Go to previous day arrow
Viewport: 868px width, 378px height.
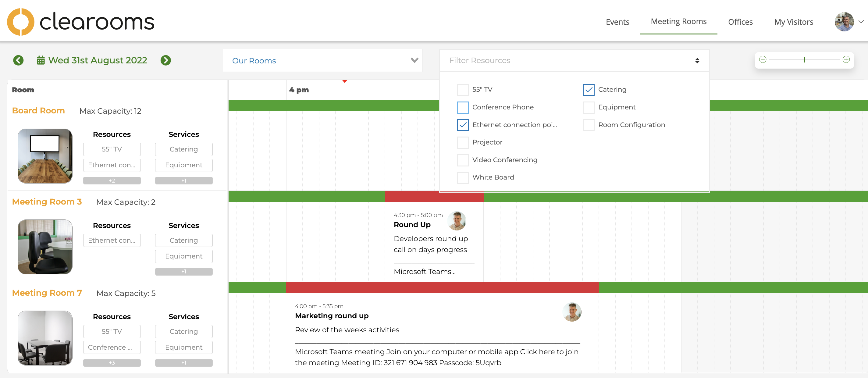pyautogui.click(x=19, y=60)
